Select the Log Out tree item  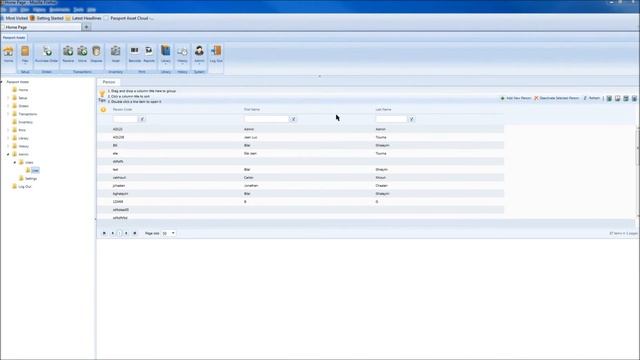[x=24, y=187]
